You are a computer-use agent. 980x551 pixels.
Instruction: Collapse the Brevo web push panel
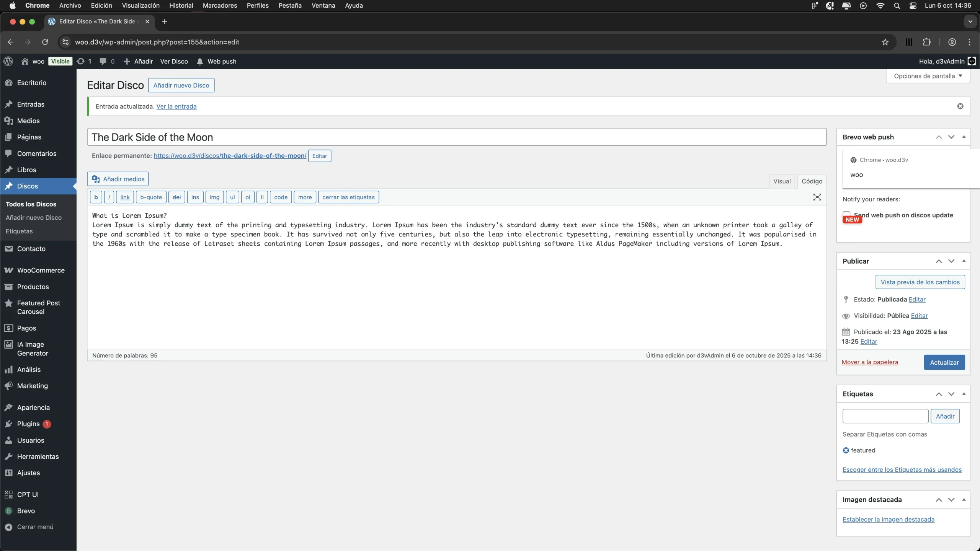click(x=964, y=137)
